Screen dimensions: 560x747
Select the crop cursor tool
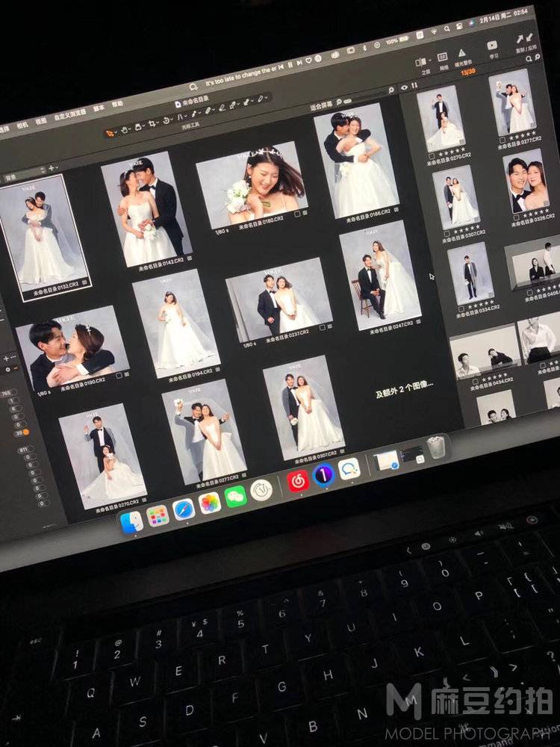[x=152, y=123]
